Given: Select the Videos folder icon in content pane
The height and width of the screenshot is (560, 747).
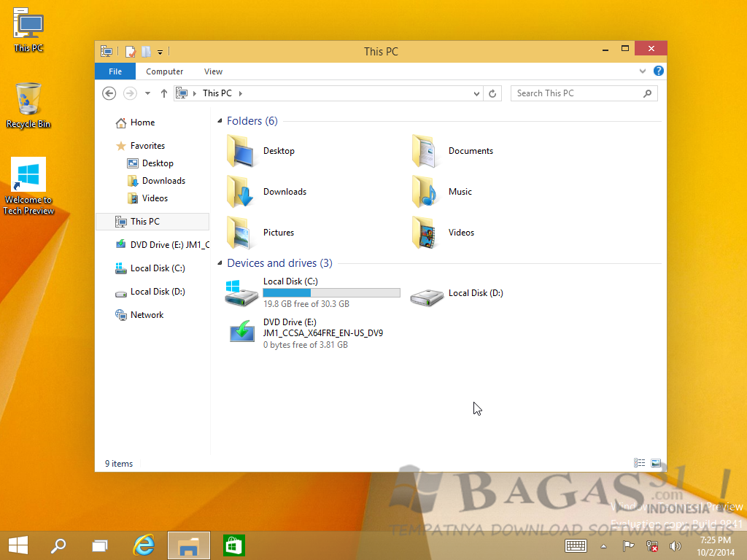Looking at the screenshot, I should coord(425,233).
